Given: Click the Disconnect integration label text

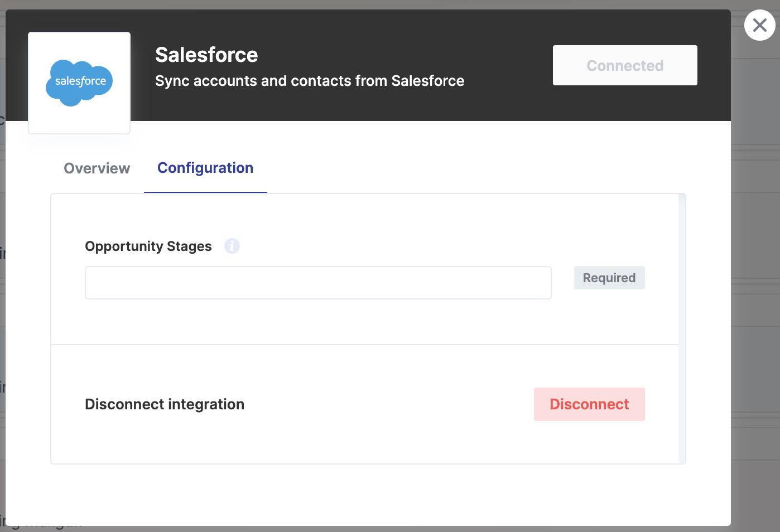Looking at the screenshot, I should pos(165,404).
